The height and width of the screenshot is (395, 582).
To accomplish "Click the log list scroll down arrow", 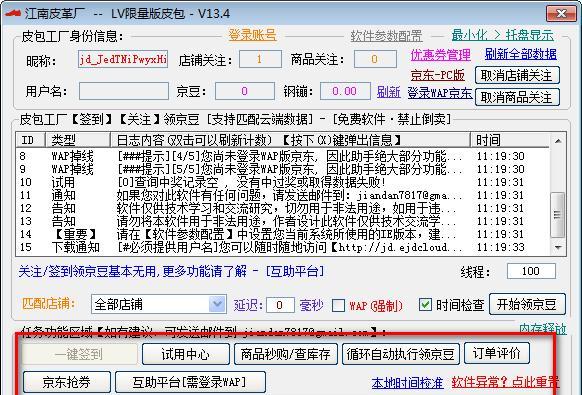I will [558, 247].
